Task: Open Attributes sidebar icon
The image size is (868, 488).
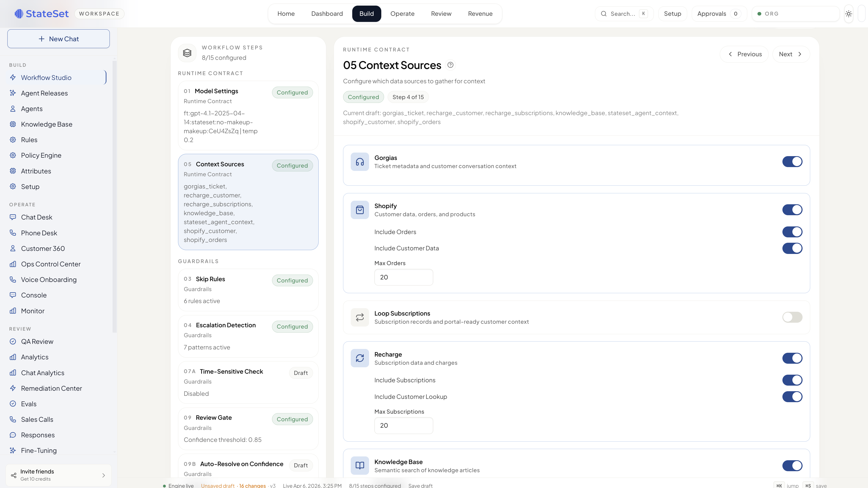Action: (13, 171)
